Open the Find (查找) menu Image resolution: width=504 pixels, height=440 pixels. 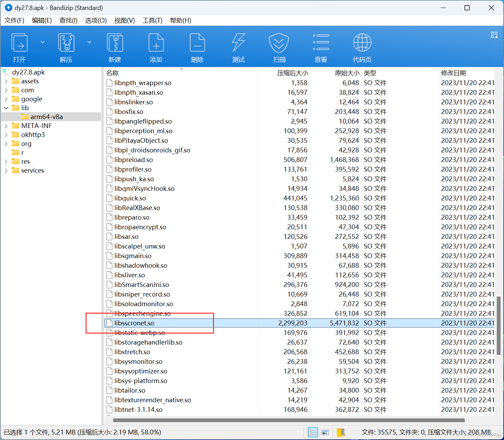(x=68, y=21)
